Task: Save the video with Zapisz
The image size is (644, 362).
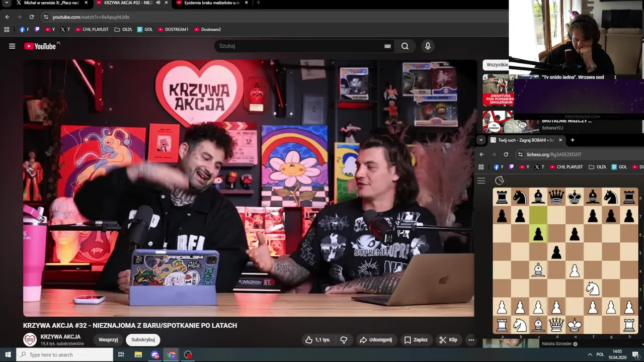Action: click(x=416, y=340)
